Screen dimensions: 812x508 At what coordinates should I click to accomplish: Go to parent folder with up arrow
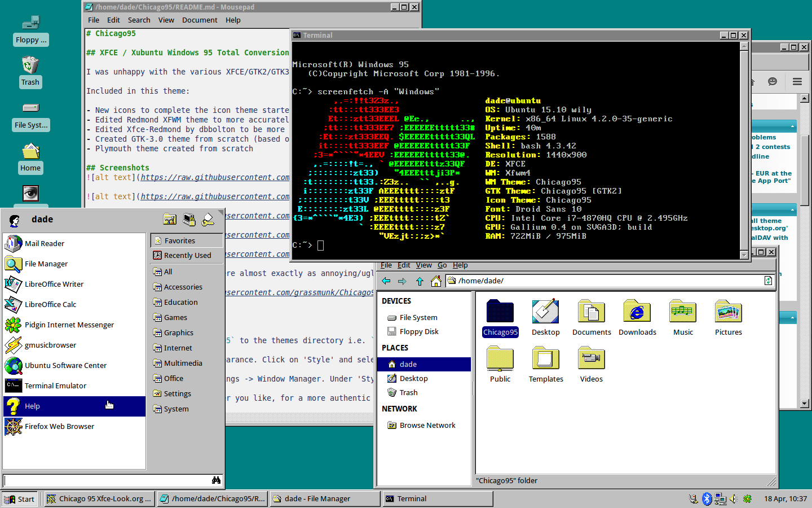coord(420,281)
